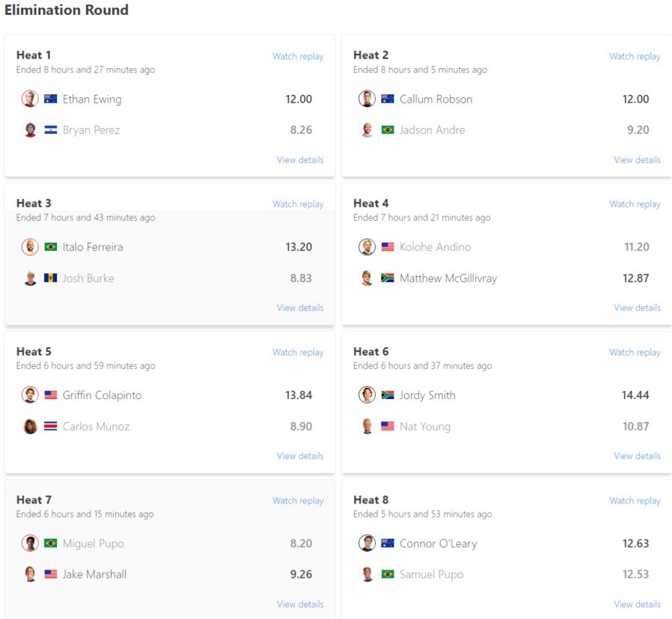Click Jordy Smith's avatar picture
Image resolution: width=672 pixels, height=619 pixels.
tap(367, 395)
